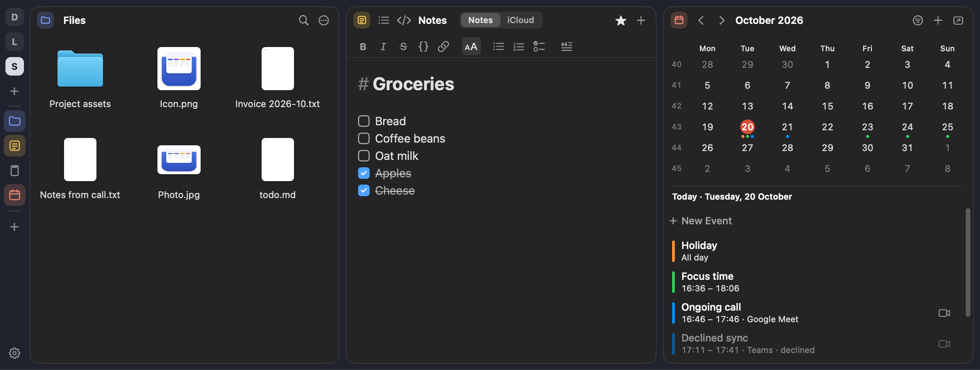Switch to the iCloud source tab

pyautogui.click(x=520, y=20)
